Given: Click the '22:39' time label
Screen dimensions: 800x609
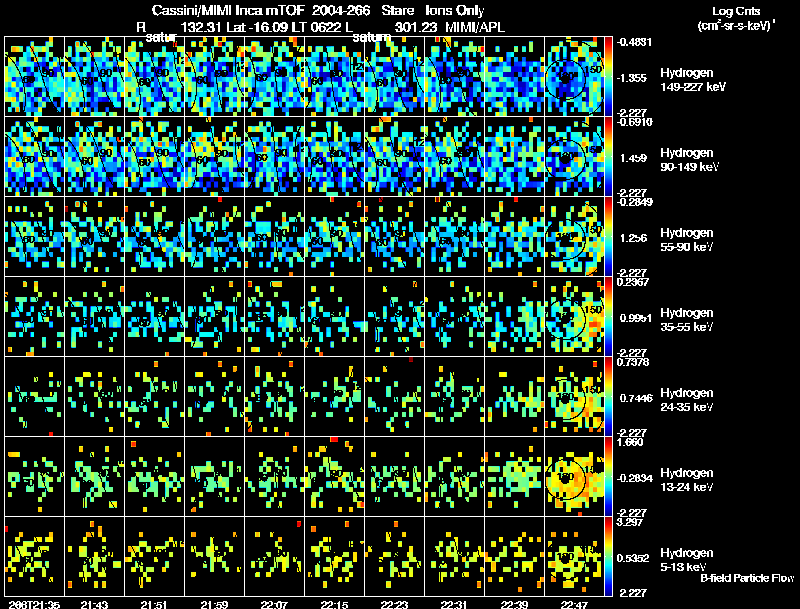Looking at the screenshot, I should tap(514, 604).
